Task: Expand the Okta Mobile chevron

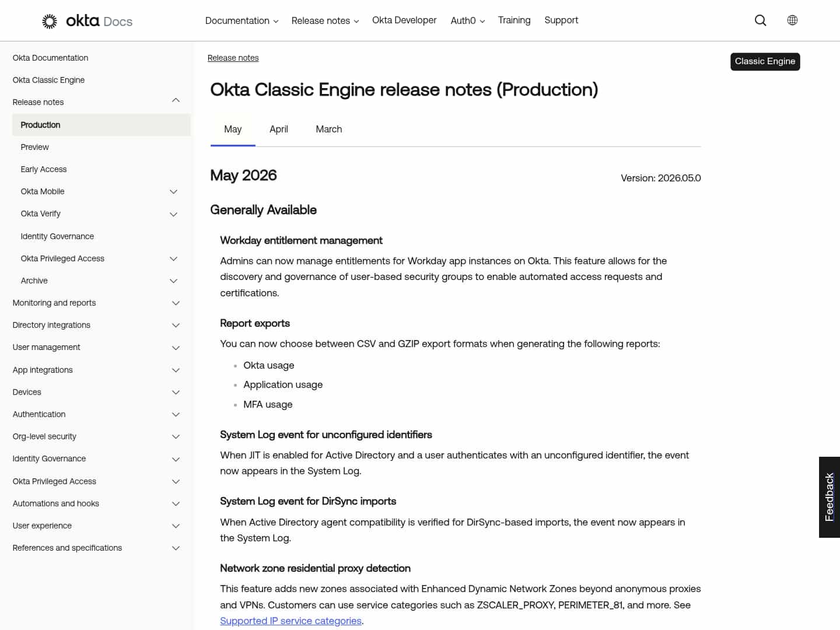Action: 173,192
